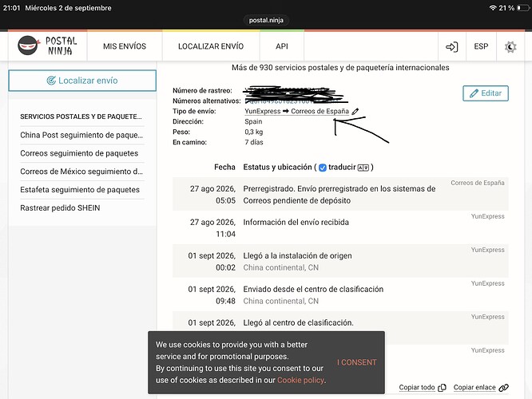Click 'Llegó al centro de clasificación.' row
Viewport: 532px width, 399px height.
pyautogui.click(x=340, y=327)
